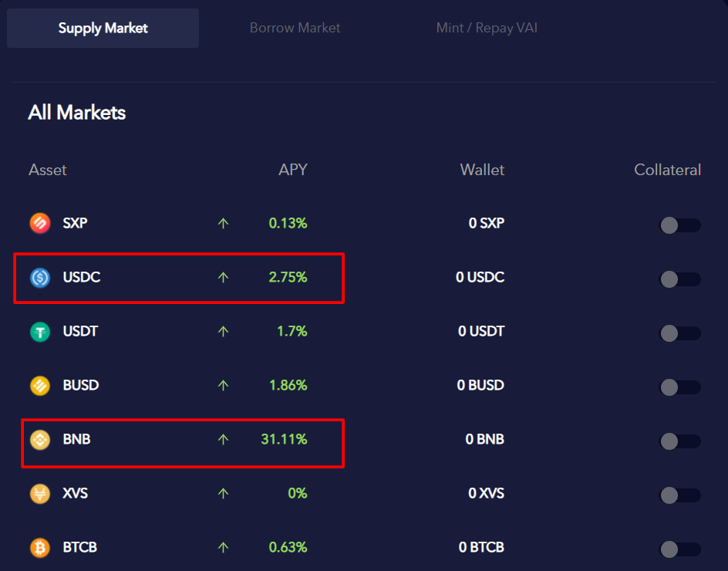Click the USDT Tether icon
Viewport: 728px width, 571px height.
tap(40, 332)
